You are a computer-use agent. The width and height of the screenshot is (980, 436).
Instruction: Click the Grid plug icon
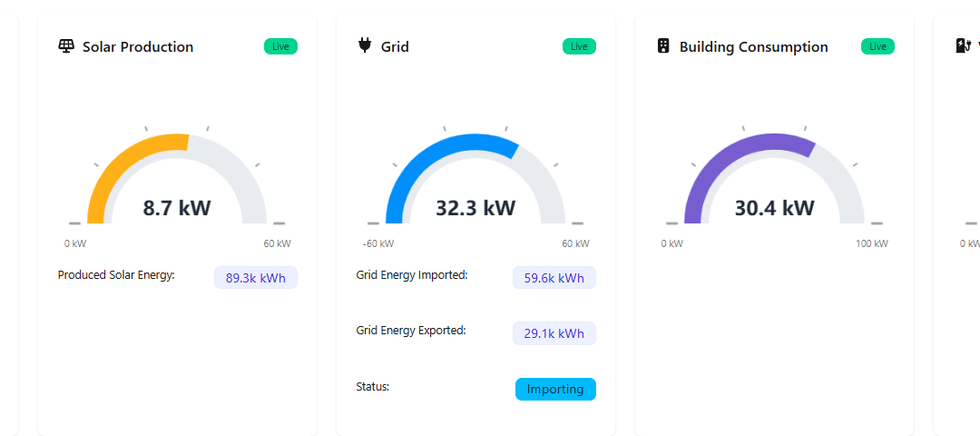tap(365, 45)
